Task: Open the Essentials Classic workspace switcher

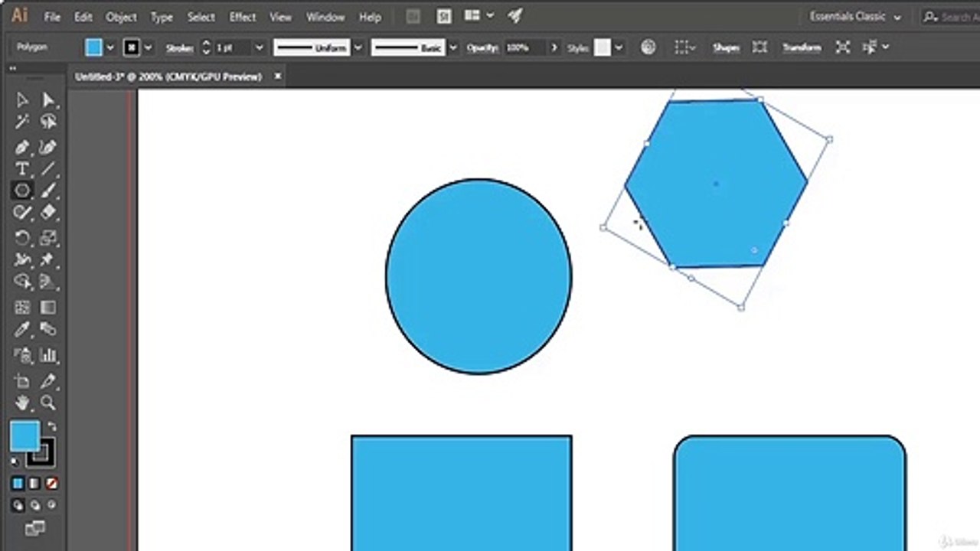Action: click(855, 17)
